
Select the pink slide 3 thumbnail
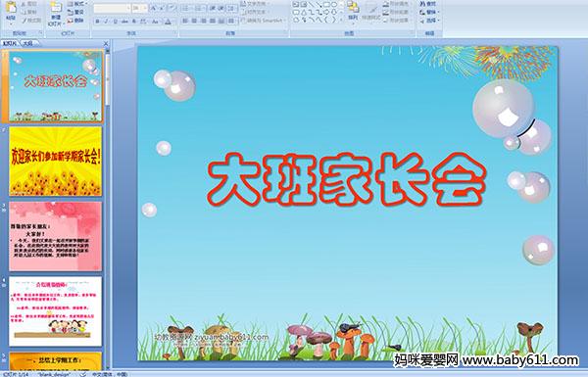(x=56, y=236)
